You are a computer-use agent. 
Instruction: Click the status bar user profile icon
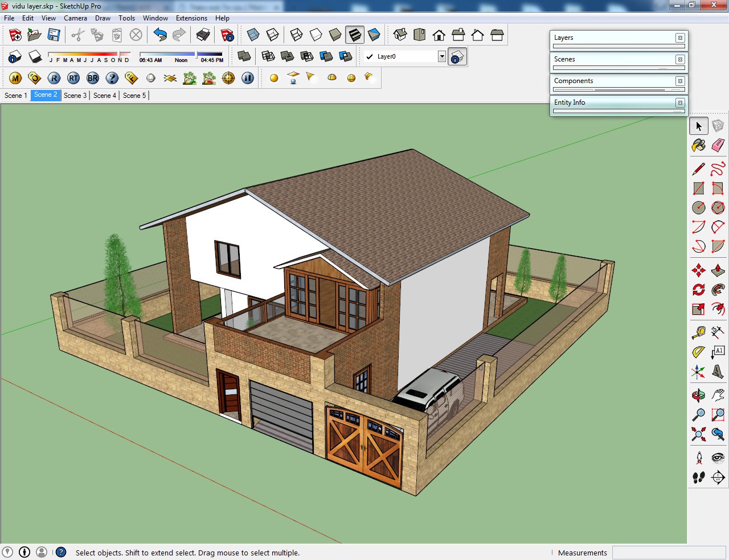coord(42,552)
